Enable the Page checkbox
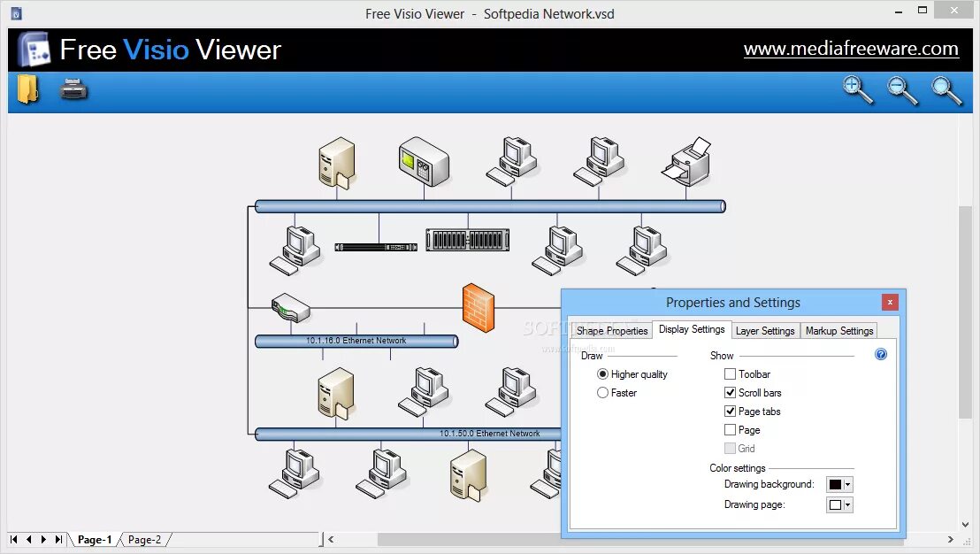980x554 pixels. [730, 430]
